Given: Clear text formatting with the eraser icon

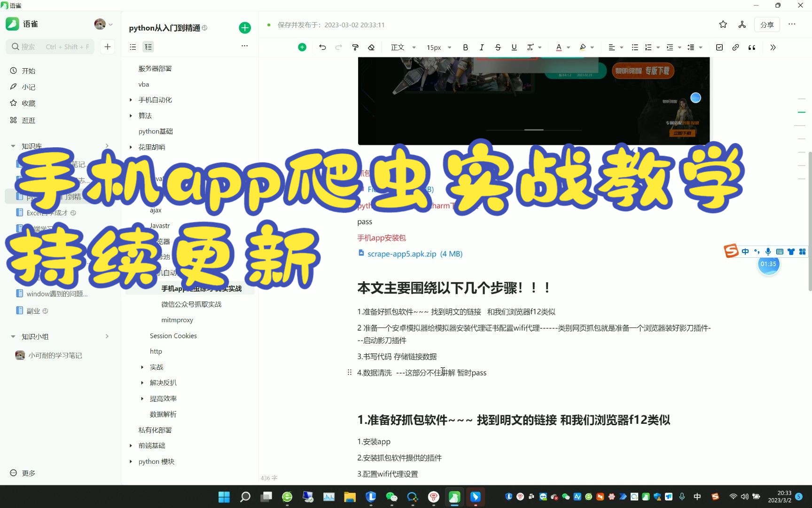Looking at the screenshot, I should point(371,47).
